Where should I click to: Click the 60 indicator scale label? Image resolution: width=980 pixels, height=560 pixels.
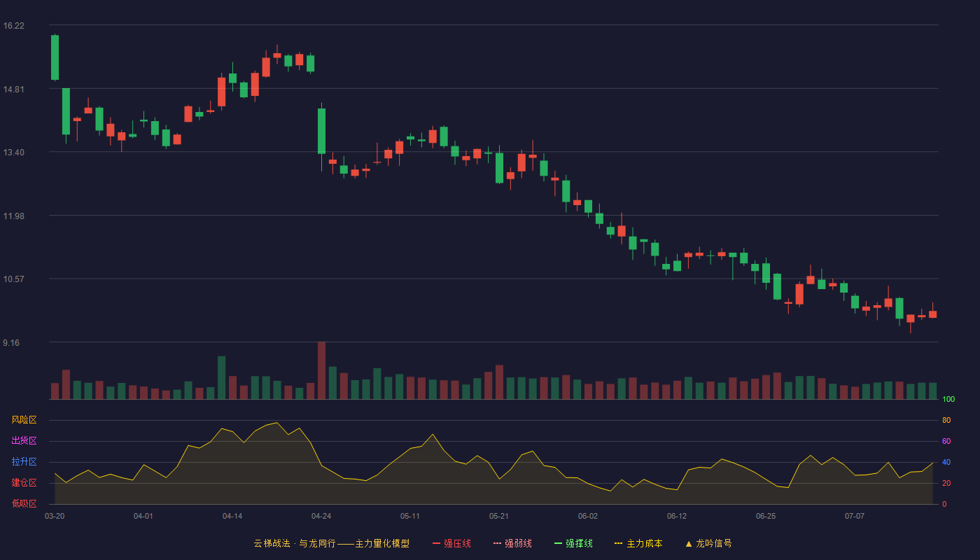coord(946,441)
